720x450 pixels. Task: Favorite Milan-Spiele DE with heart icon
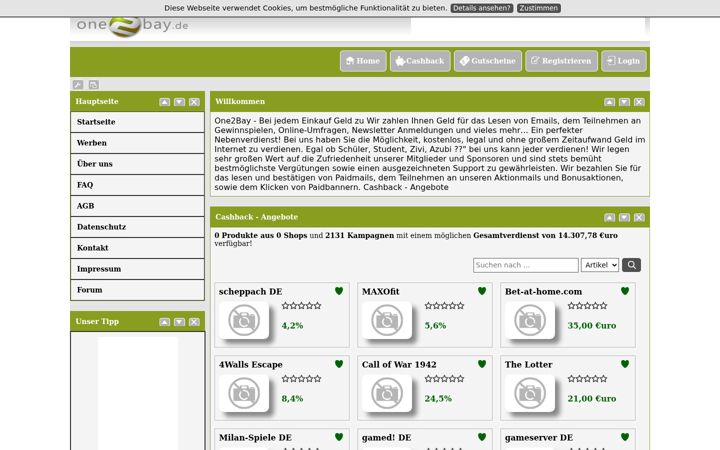[339, 437]
